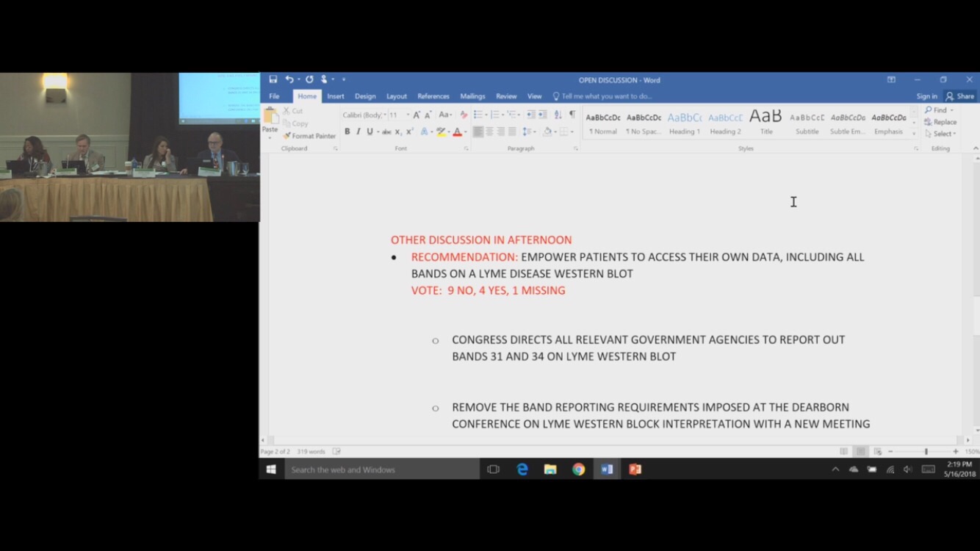
Task: Click the Undo arrow icon
Action: click(289, 79)
